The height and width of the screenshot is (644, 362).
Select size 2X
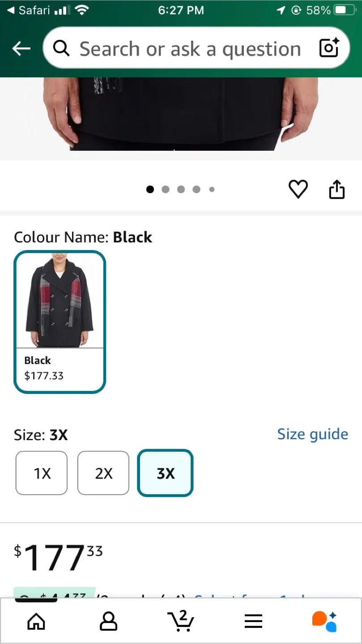coord(103,473)
